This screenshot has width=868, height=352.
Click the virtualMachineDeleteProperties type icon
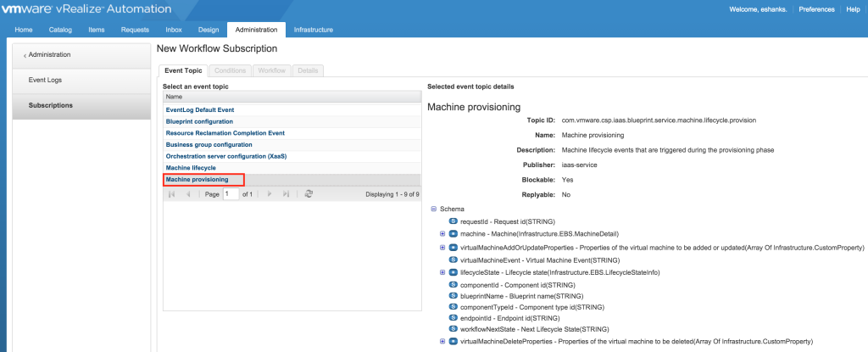pyautogui.click(x=453, y=342)
